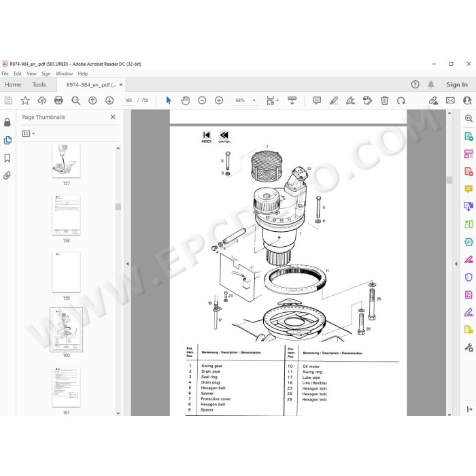This screenshot has height=476, width=476.
Task: Open the File menu
Action: pos(5,73)
